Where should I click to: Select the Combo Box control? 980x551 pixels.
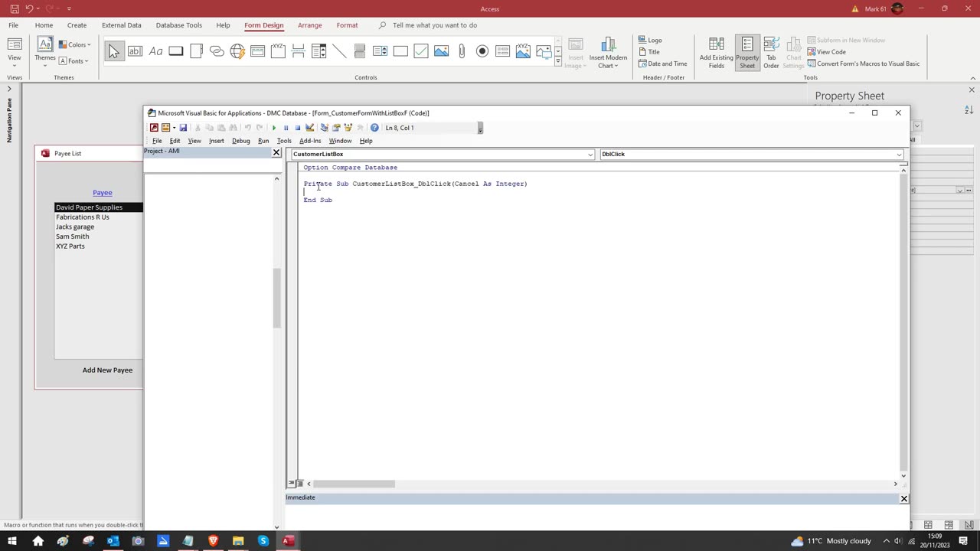[x=318, y=51]
